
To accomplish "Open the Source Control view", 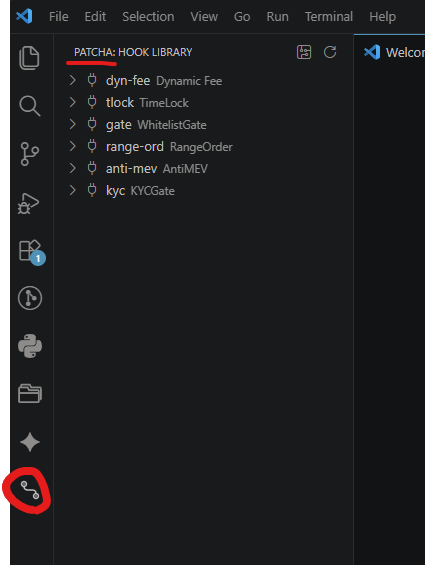I will [30, 154].
